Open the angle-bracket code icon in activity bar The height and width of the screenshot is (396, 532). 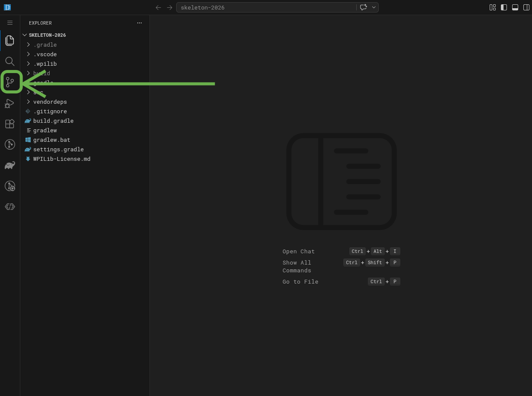pyautogui.click(x=10, y=207)
